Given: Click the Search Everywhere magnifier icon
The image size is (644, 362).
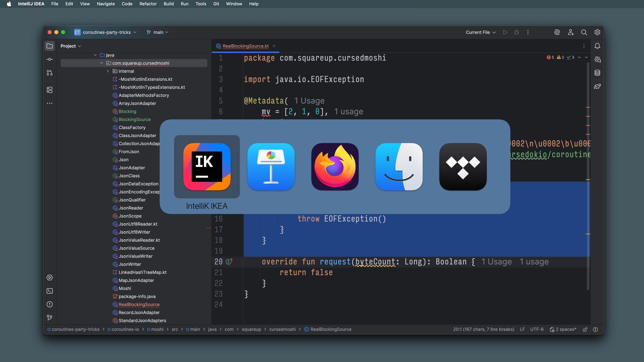Looking at the screenshot, I should (x=584, y=32).
